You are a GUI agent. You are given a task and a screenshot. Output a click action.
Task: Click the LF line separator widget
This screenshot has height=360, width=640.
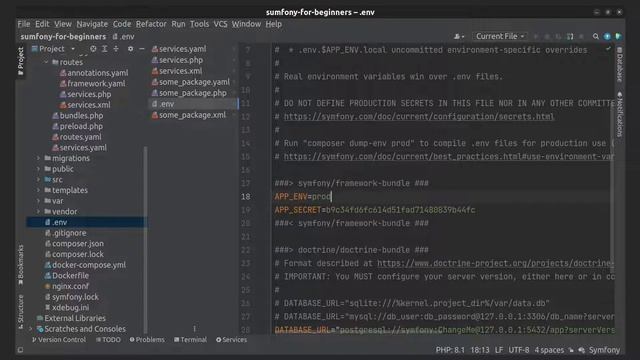pyautogui.click(x=499, y=350)
